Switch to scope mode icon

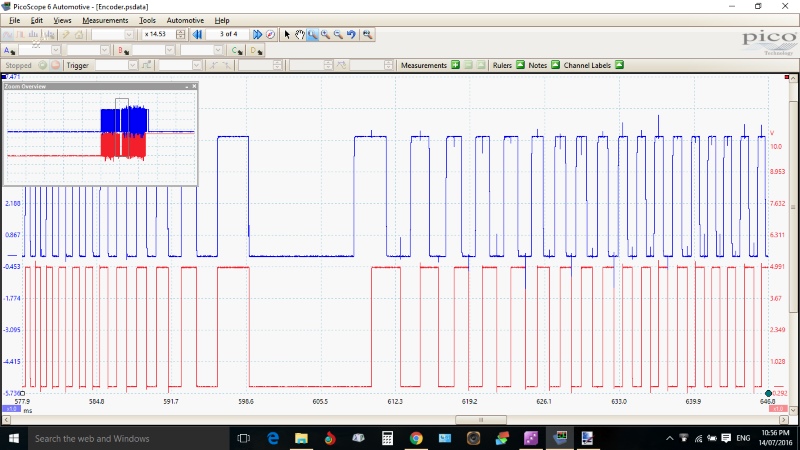pos(8,35)
